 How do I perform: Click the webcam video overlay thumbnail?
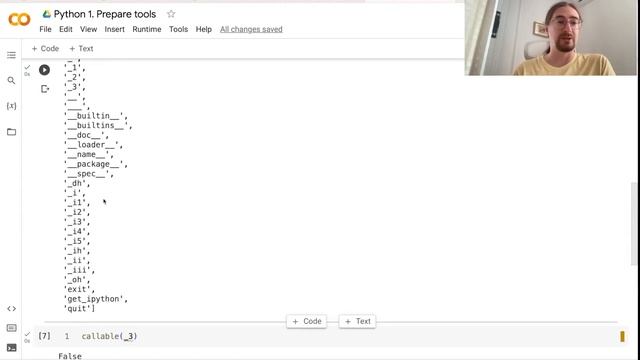(551, 38)
